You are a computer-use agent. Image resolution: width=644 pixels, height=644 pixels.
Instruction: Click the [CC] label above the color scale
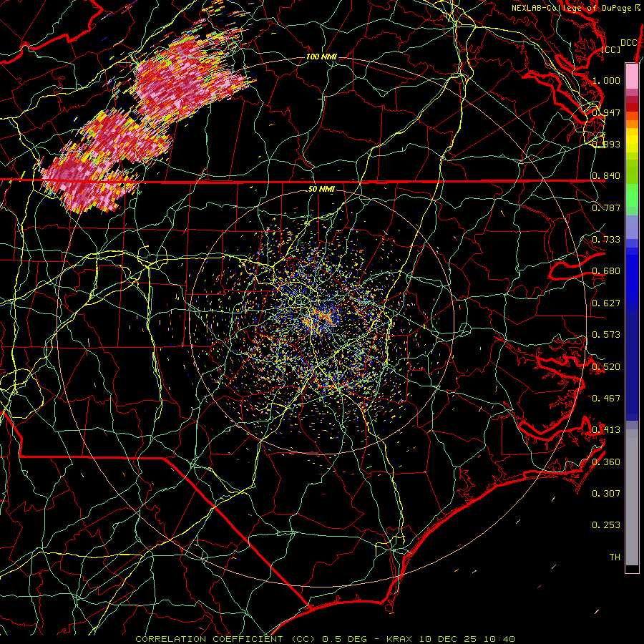[x=611, y=49]
